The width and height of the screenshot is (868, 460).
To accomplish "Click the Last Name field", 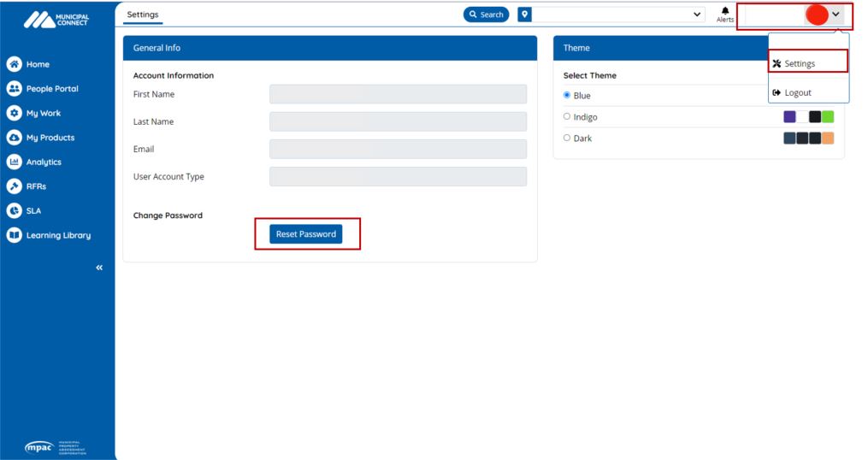I will pos(398,121).
